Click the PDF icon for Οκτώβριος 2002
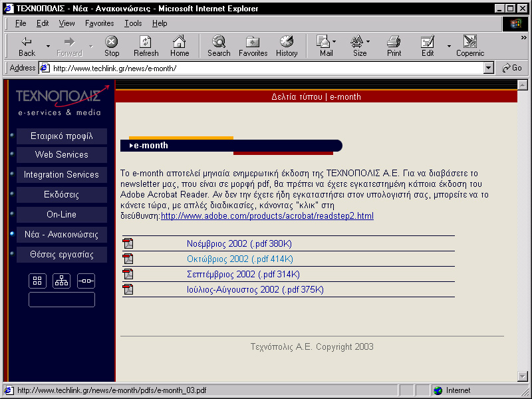Viewport: 532px width, 399px height. pyautogui.click(x=128, y=259)
